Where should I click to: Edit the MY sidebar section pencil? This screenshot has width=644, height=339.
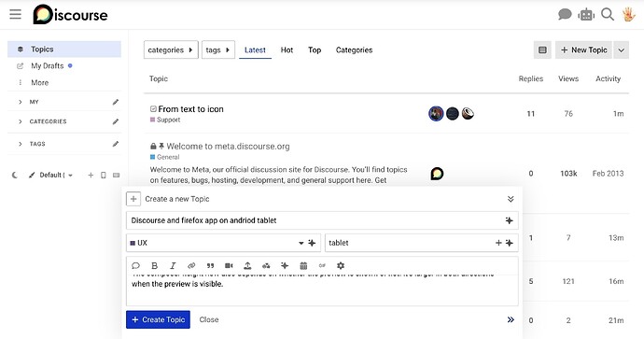click(x=116, y=102)
